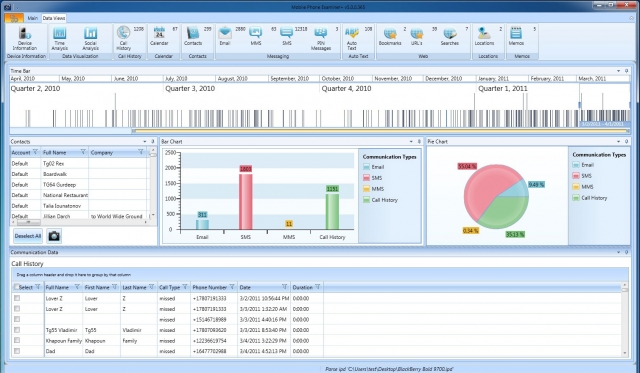Viewport: 640px width, 373px height.
Task: Check the Lover Z first row checkbox
Action: tap(17, 298)
